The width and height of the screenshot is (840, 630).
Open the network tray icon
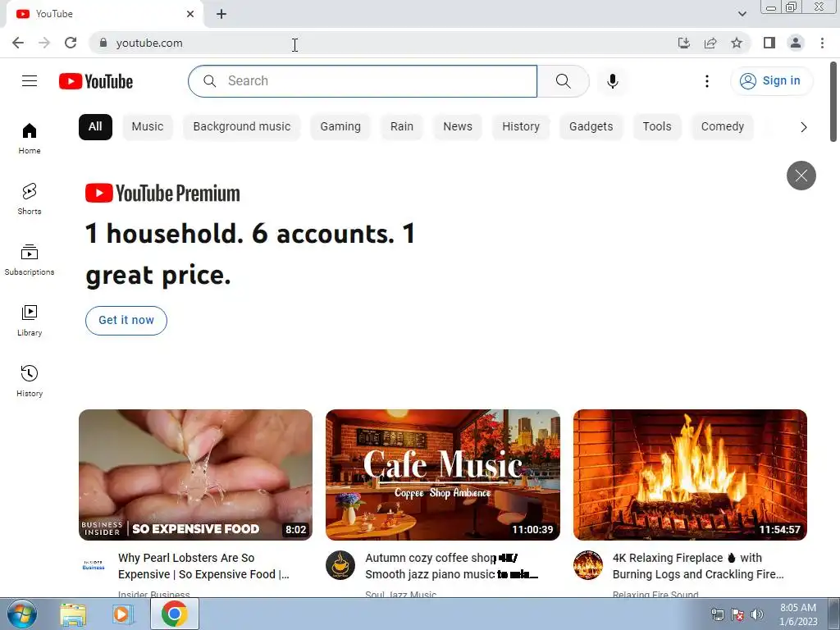click(717, 614)
